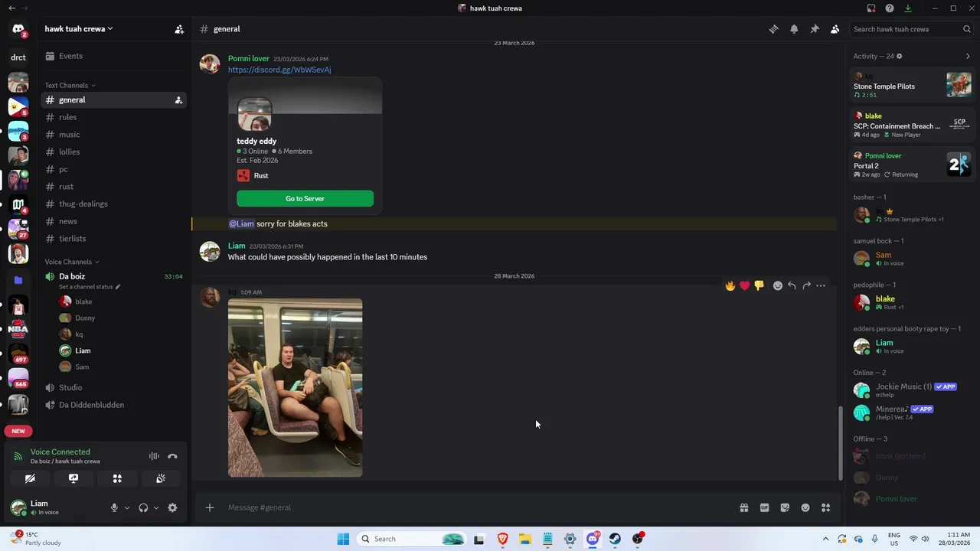The image size is (980, 551).
Task: Edit channel status pencil icon
Action: point(118,287)
